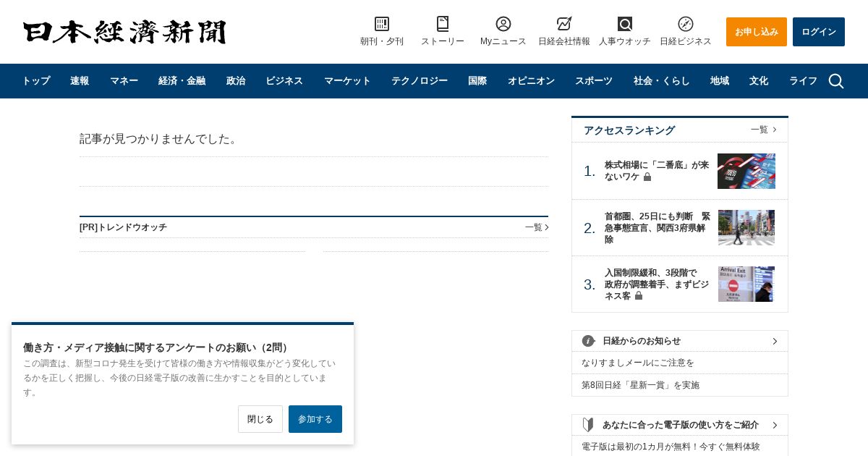Click the ログイン button
868x456 pixels.
pos(819,32)
